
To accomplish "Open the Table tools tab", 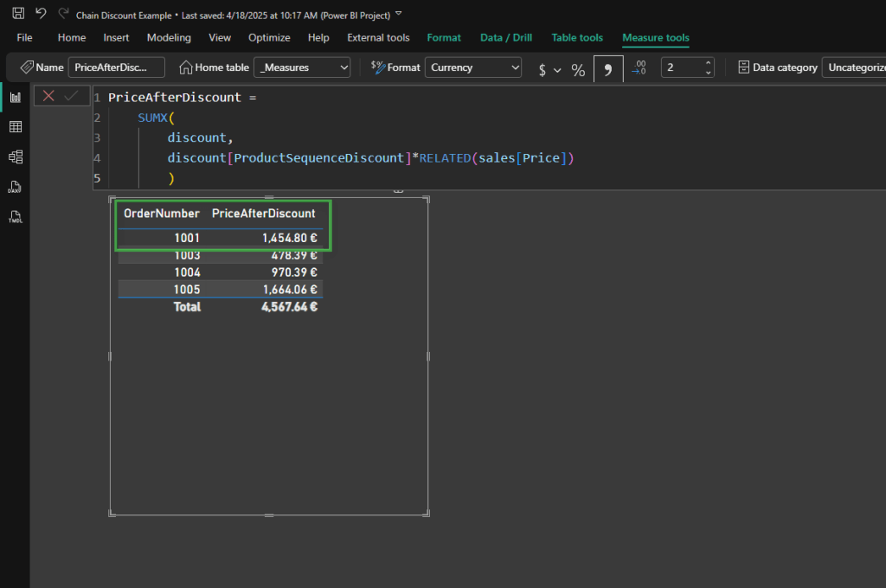I will pos(577,38).
